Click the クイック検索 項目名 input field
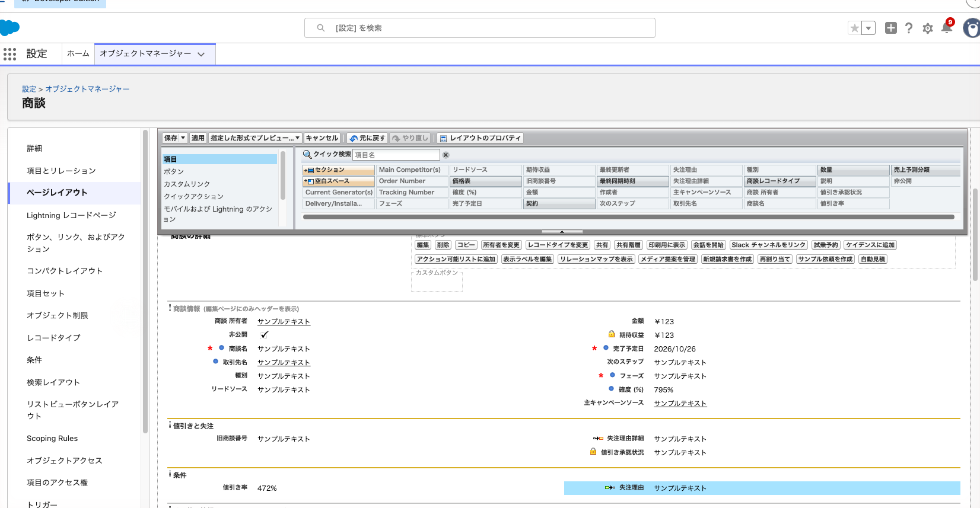 coord(396,155)
